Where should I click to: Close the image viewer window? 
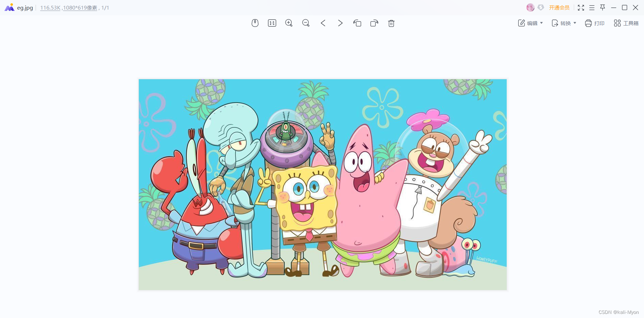[x=635, y=7]
